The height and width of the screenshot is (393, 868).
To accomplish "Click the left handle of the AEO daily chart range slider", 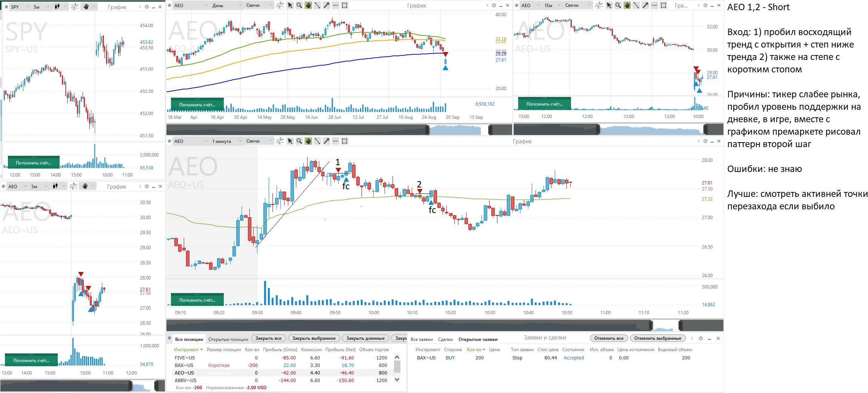I will point(428,130).
